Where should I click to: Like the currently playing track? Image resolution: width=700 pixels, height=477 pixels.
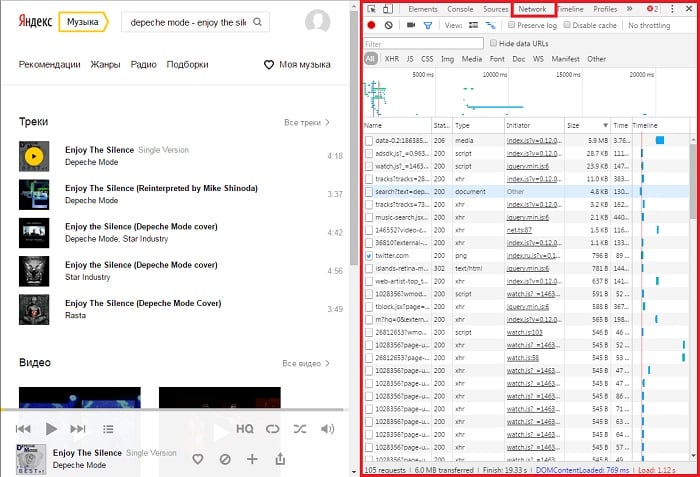pyautogui.click(x=198, y=459)
